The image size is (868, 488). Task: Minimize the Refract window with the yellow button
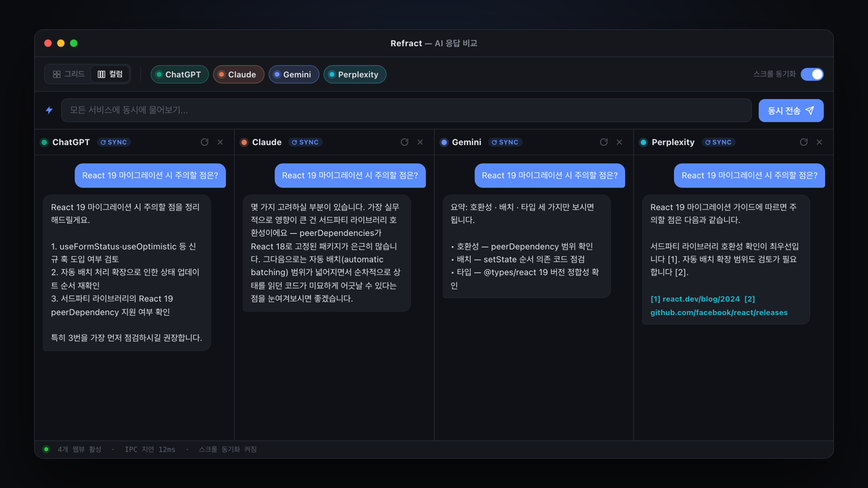tap(61, 43)
